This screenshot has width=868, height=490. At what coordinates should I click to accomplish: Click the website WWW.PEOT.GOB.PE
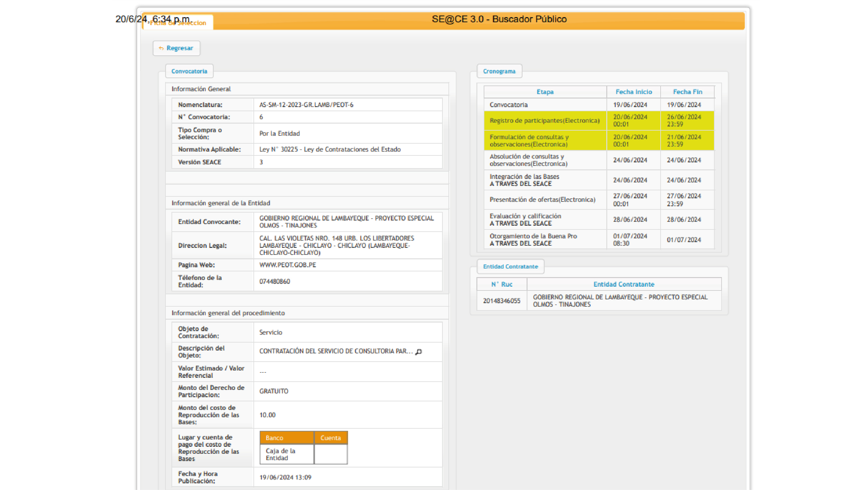(287, 265)
